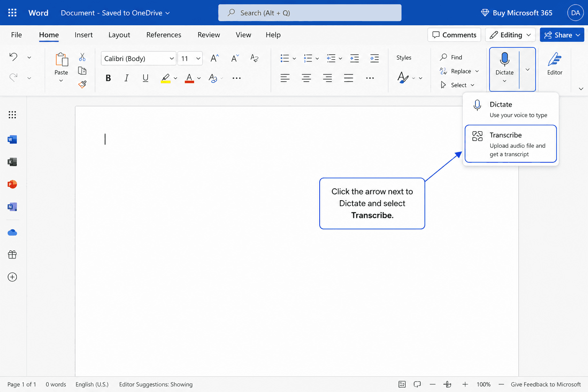The height and width of the screenshot is (392, 588).
Task: Open PowerPoint from the left app sidebar
Action: pos(12,184)
